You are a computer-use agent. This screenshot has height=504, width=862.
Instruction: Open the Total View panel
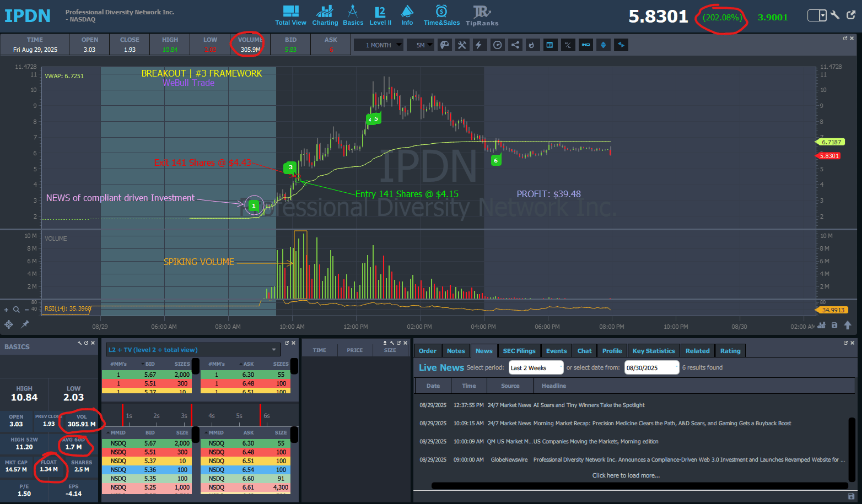290,15
